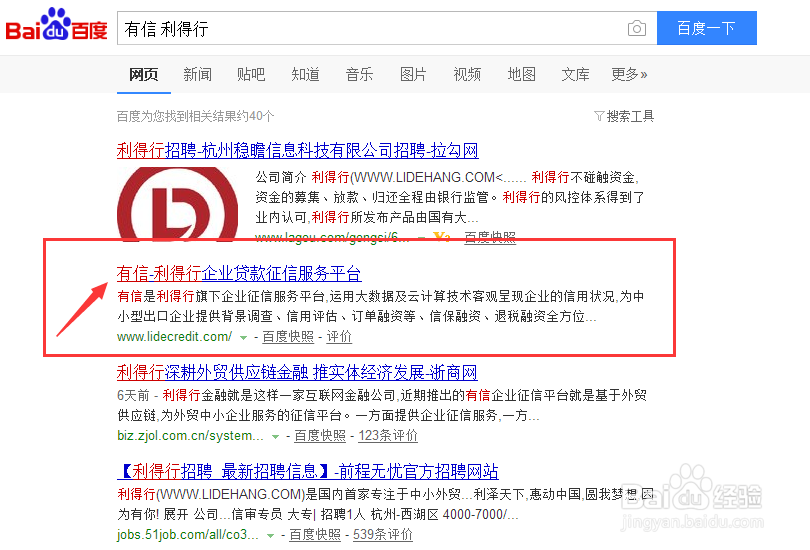
Task: Open 利得行深耕外贸供应链金融 result title
Action: click(297, 372)
